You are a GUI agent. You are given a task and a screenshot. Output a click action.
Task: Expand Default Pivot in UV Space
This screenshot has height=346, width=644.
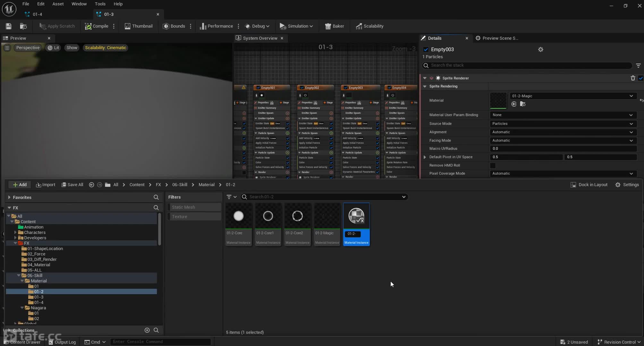[425, 157]
